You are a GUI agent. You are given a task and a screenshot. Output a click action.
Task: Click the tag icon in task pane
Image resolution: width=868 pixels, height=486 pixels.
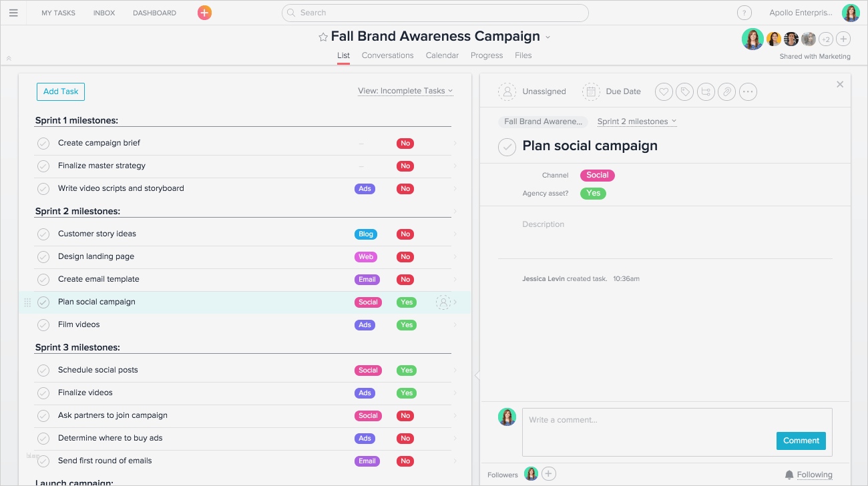pos(684,92)
